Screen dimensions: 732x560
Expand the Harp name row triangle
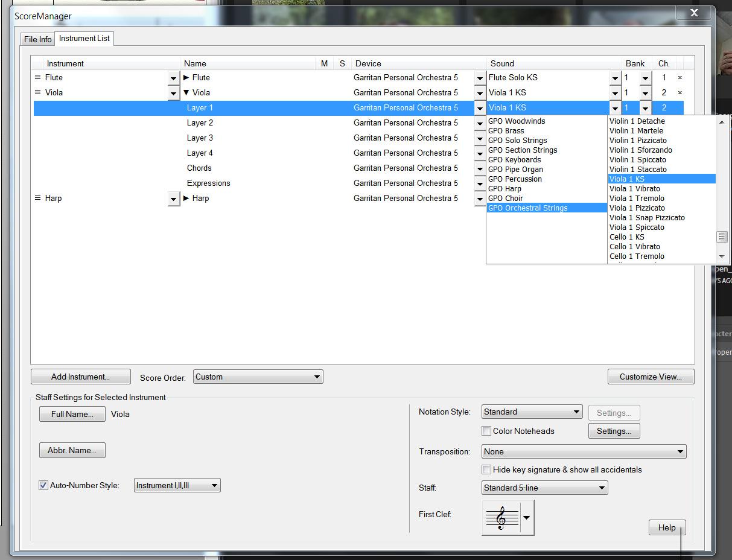tap(186, 199)
